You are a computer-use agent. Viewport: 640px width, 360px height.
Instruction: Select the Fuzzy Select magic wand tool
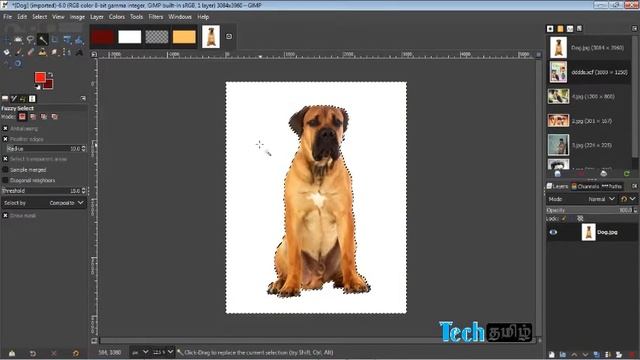(x=43, y=39)
